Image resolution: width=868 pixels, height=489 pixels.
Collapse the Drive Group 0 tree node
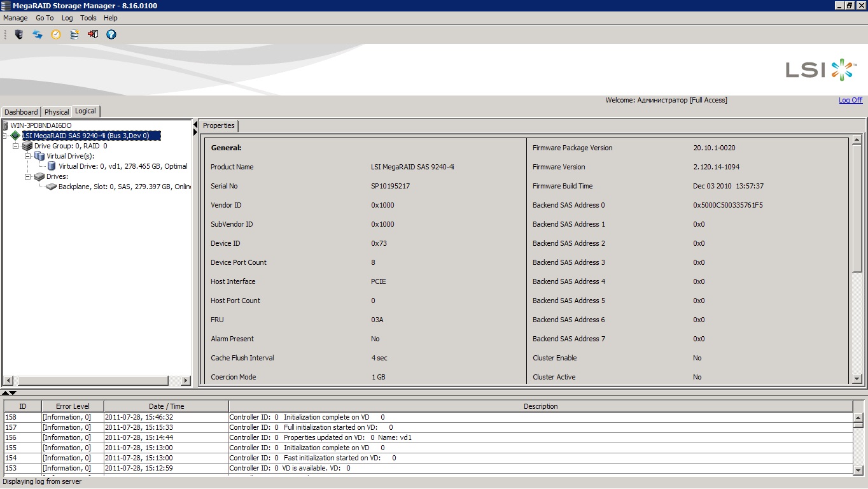16,146
